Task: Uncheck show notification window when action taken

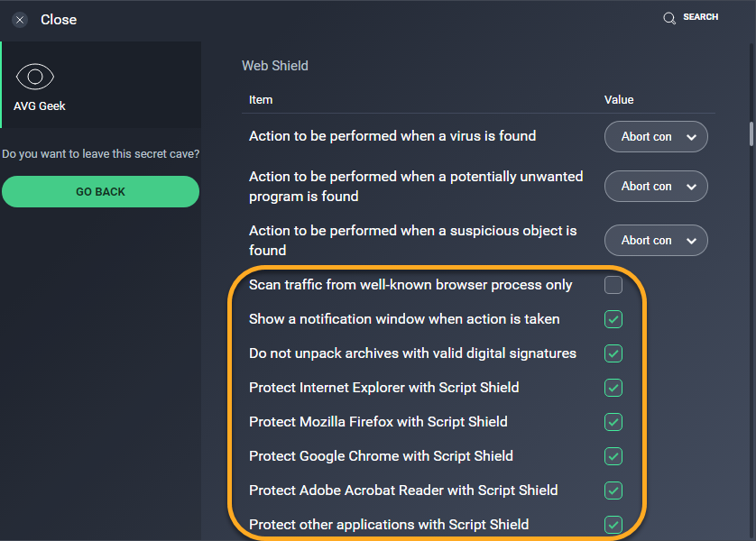Action: pyautogui.click(x=613, y=319)
